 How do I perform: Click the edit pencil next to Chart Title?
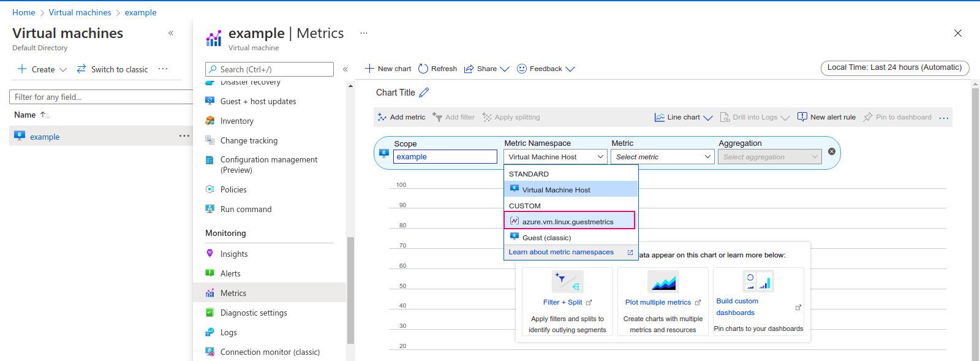point(424,93)
